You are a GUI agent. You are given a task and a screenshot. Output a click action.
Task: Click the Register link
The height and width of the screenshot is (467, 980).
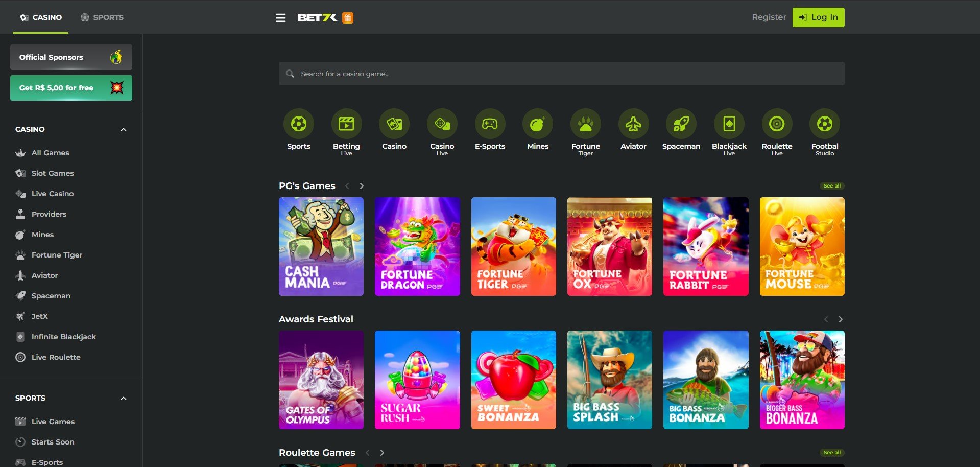(769, 17)
